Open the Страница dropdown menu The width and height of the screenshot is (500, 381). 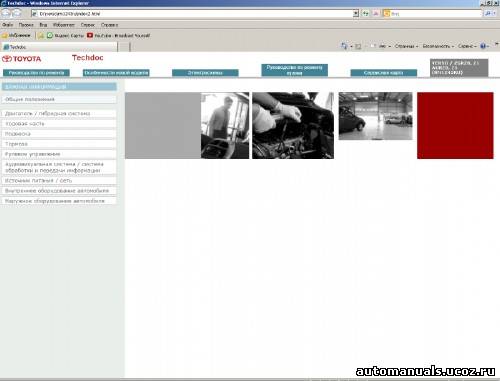pyautogui.click(x=406, y=46)
